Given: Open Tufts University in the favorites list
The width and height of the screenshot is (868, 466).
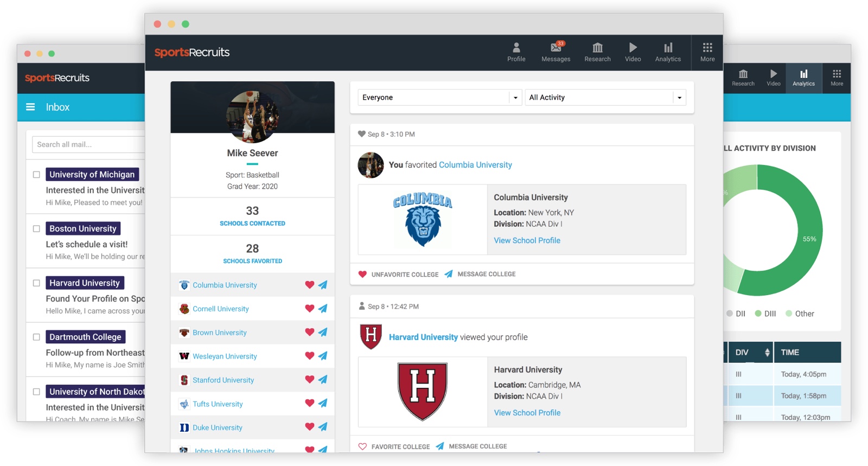Looking at the screenshot, I should pos(218,404).
